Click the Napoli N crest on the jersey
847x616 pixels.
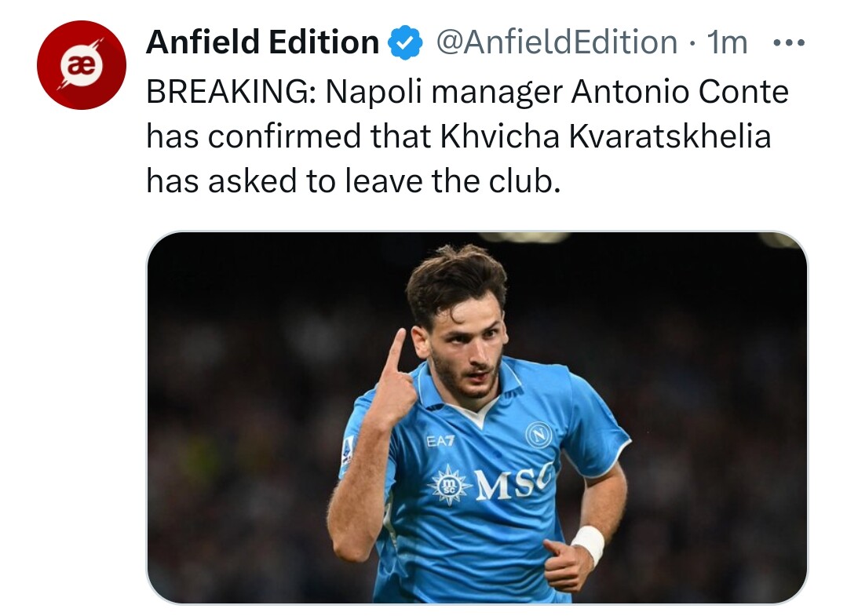(539, 434)
